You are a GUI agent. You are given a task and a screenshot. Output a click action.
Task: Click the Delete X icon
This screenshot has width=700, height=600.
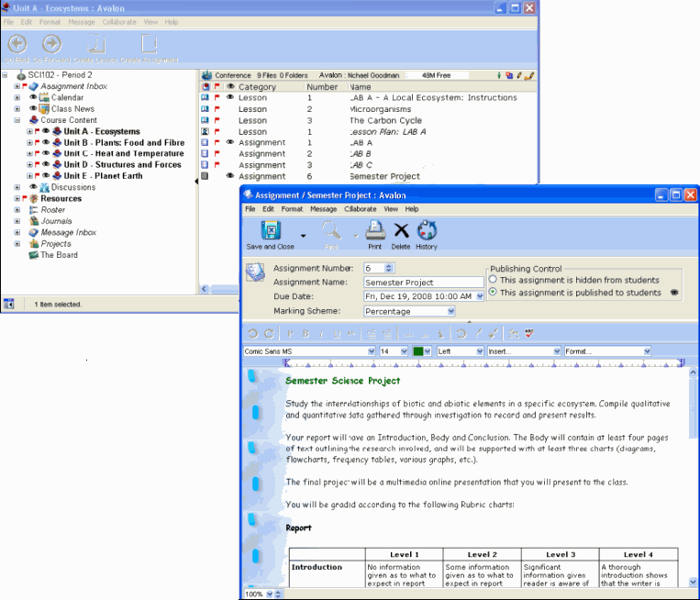pos(401,231)
